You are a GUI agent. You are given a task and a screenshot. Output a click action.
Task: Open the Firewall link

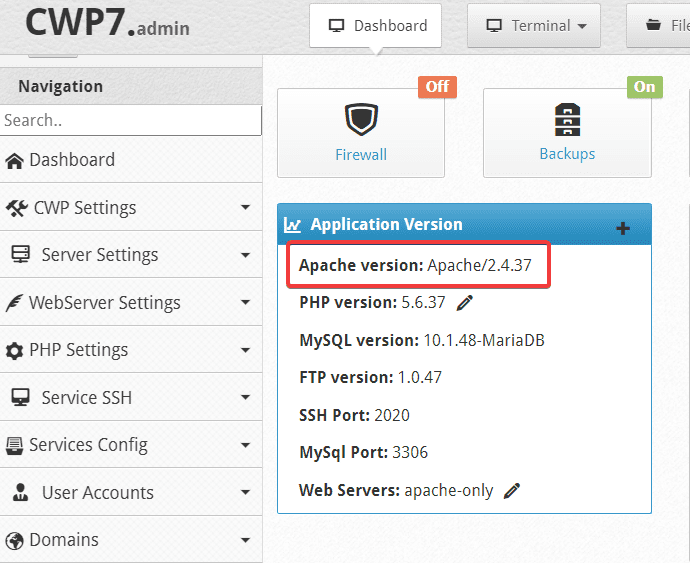pos(361,154)
